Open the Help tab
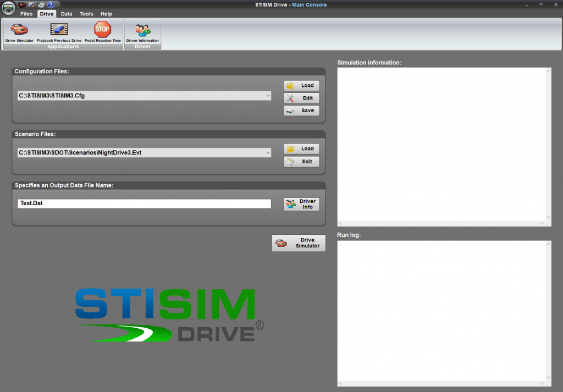Image resolution: width=563 pixels, height=392 pixels. coord(106,14)
